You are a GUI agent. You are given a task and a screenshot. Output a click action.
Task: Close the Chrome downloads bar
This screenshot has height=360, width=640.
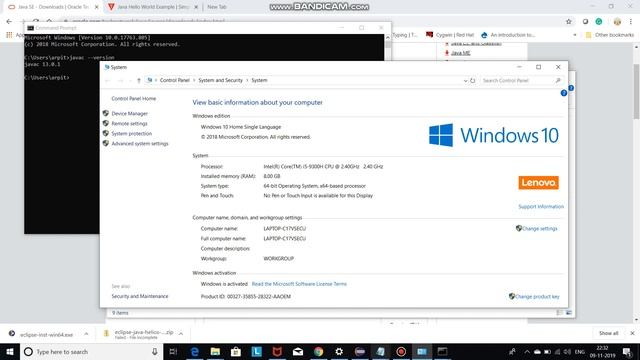click(632, 333)
